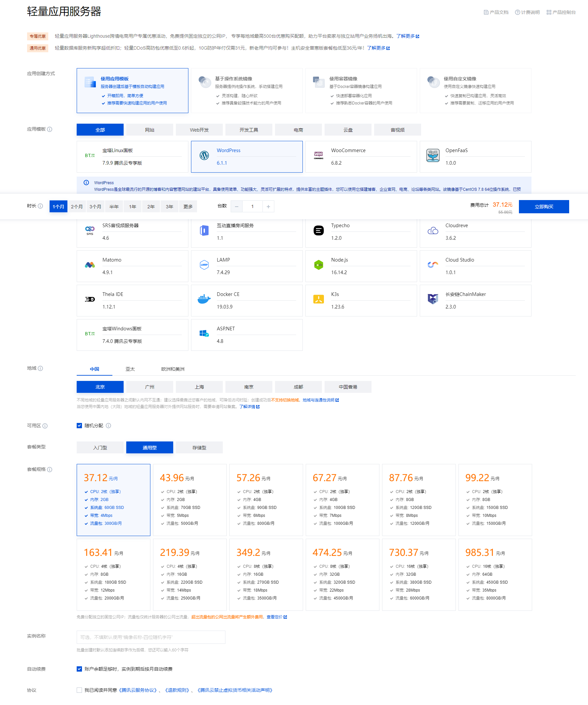This screenshot has height=705, width=588.
Task: Open the 计费说明 link
Action: 527,12
